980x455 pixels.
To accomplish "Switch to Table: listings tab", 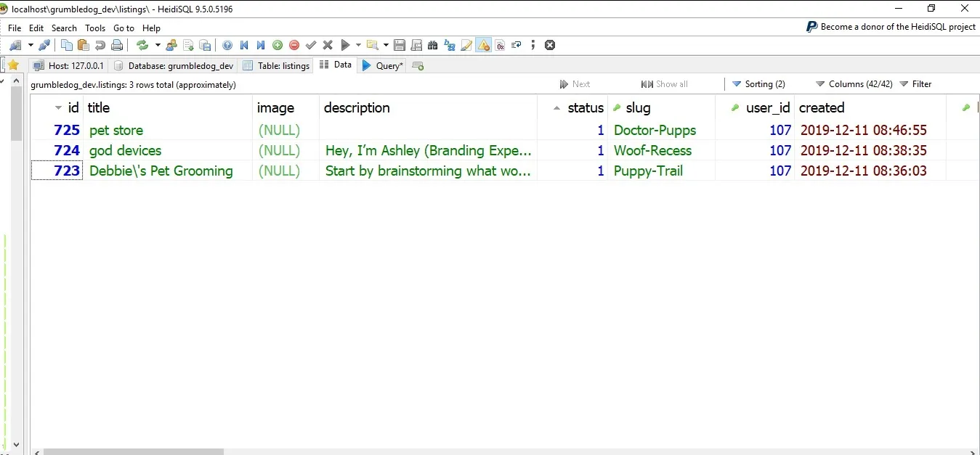I will [x=276, y=65].
